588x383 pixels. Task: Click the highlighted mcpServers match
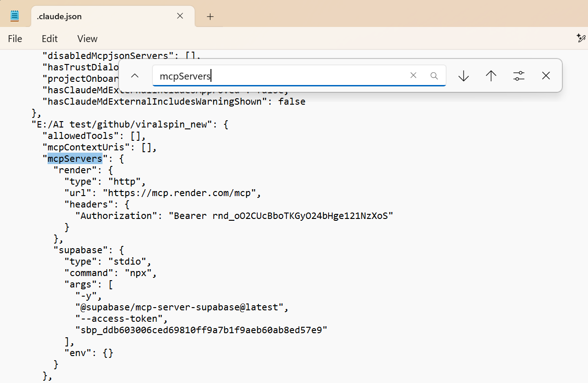(75, 159)
